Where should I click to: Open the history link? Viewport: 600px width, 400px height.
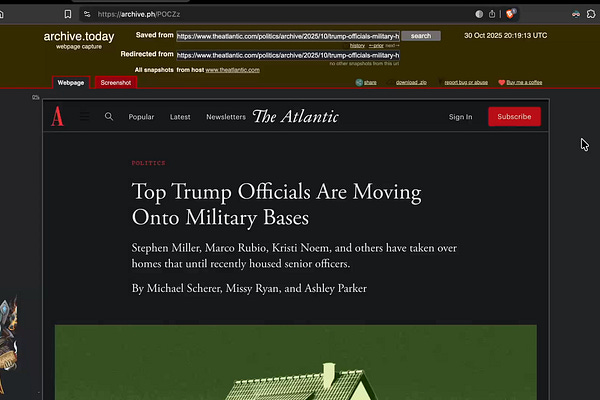(357, 46)
